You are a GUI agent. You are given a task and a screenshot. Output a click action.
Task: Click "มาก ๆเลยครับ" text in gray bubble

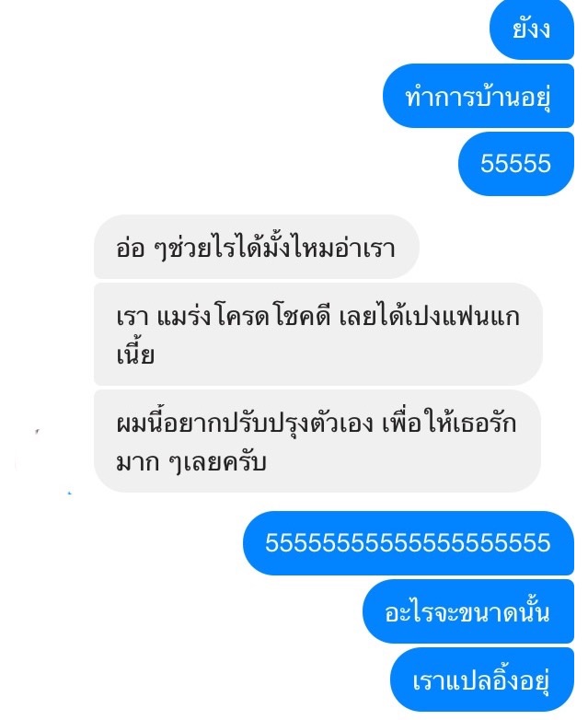(x=191, y=461)
